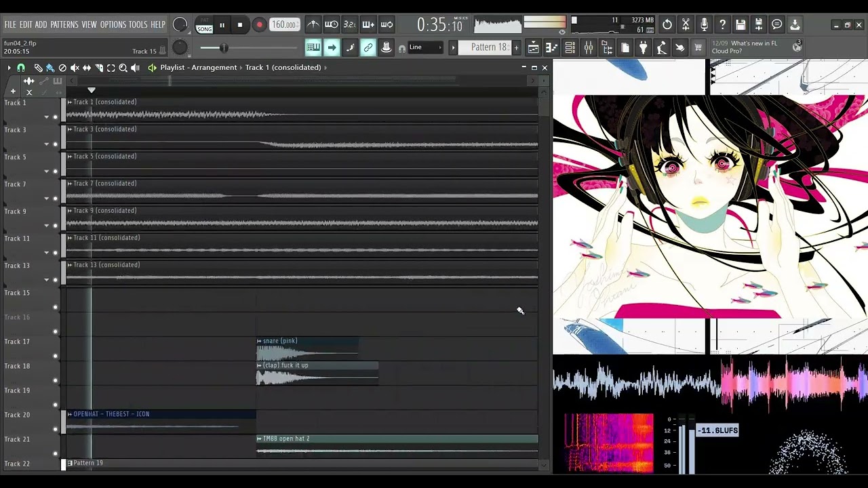Expand the Track 3 options arrow

click(47, 144)
